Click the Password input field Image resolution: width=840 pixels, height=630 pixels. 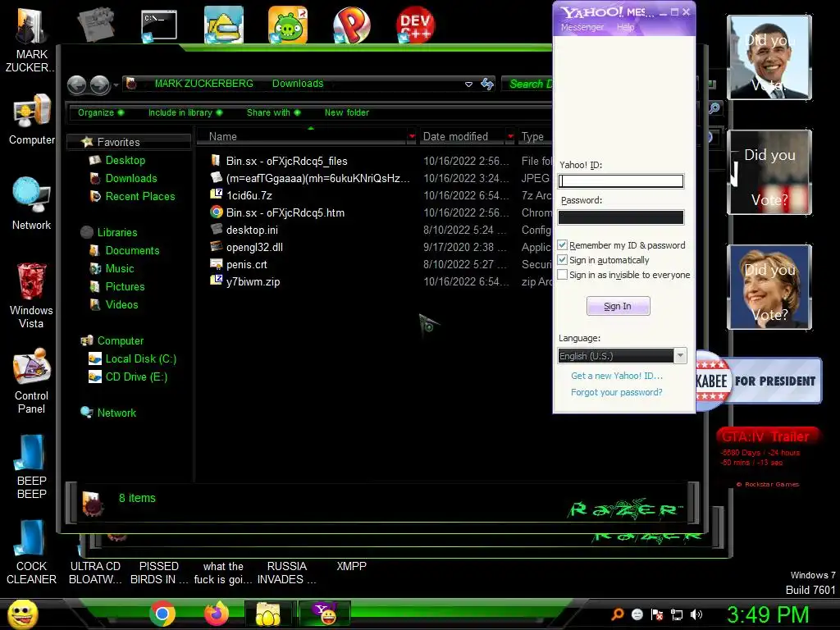(x=621, y=217)
